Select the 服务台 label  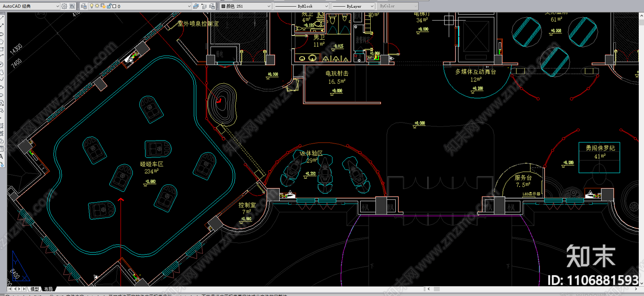523,177
